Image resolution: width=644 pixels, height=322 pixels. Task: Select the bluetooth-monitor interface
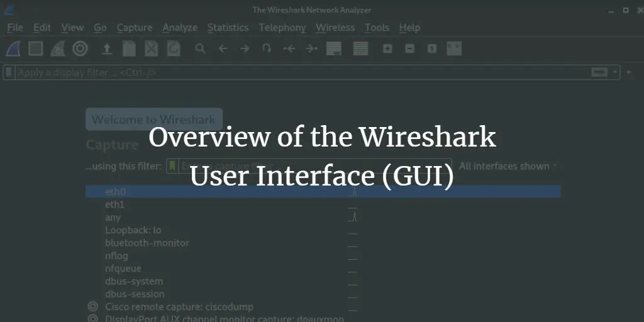tap(323, 243)
